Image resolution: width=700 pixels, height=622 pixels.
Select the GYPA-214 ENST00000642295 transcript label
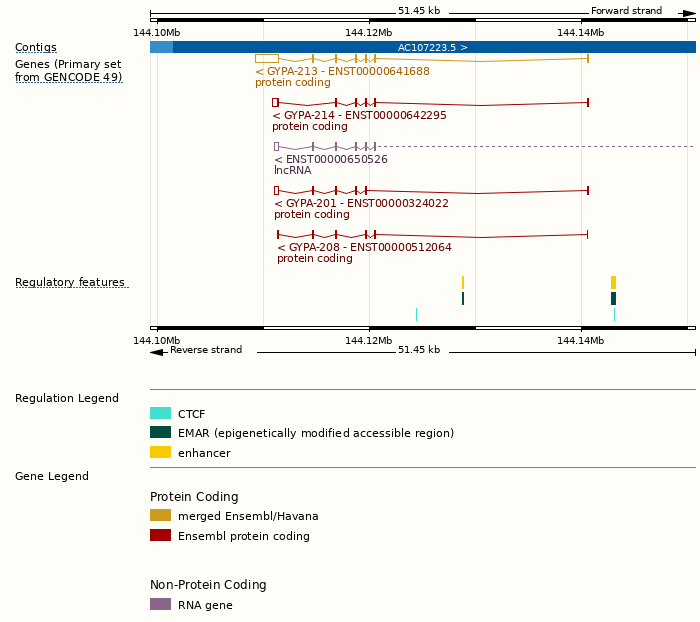pyautogui.click(x=359, y=115)
